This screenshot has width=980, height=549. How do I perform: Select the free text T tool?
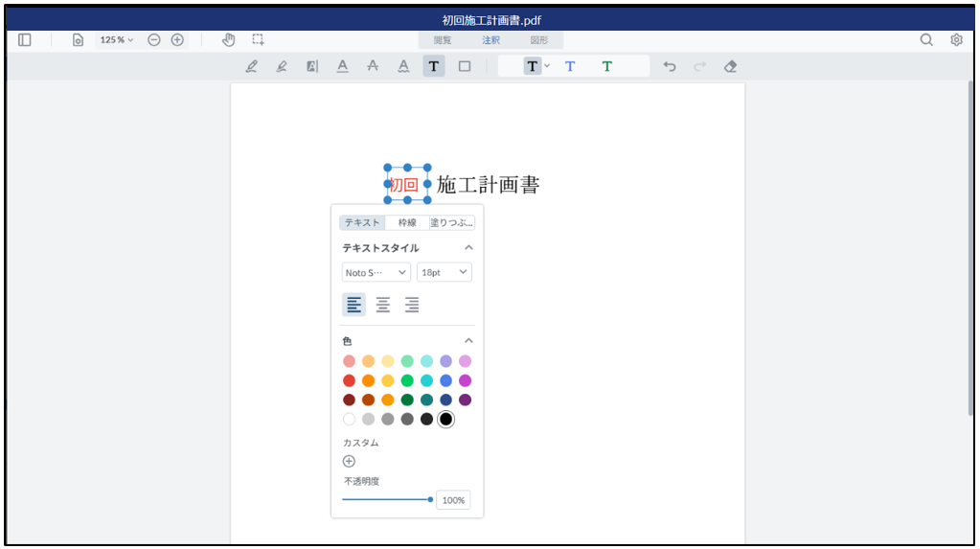pos(434,66)
